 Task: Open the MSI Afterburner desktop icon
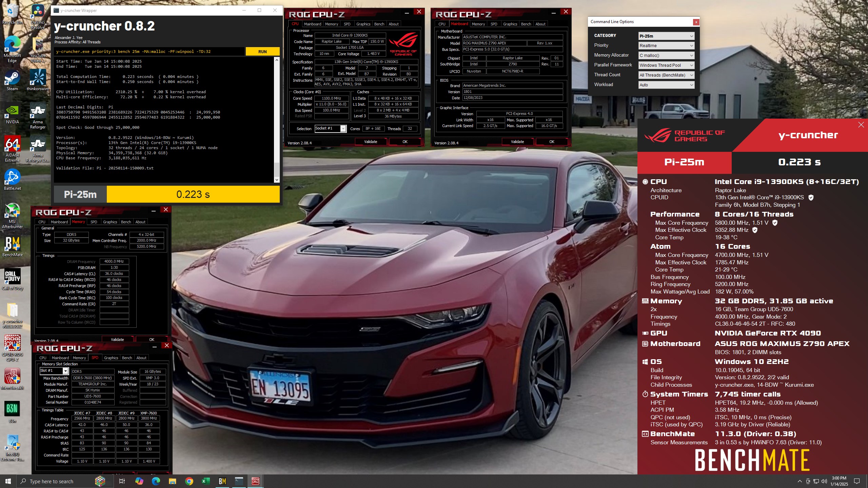pos(12,216)
